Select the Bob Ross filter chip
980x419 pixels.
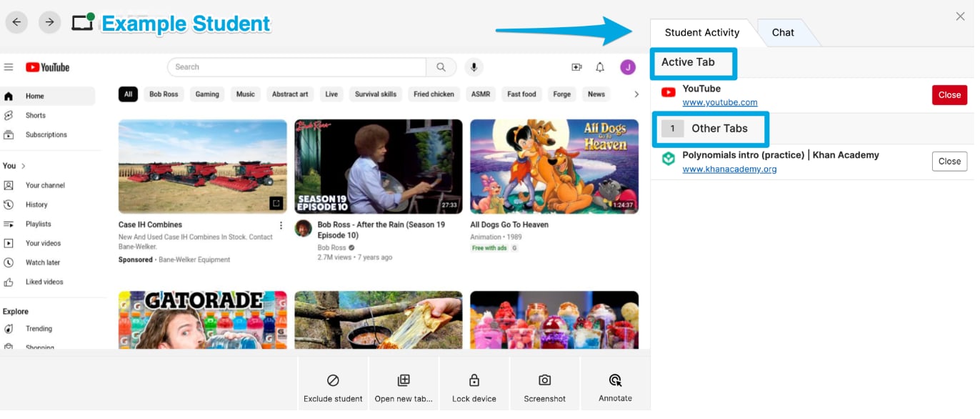[x=164, y=94]
